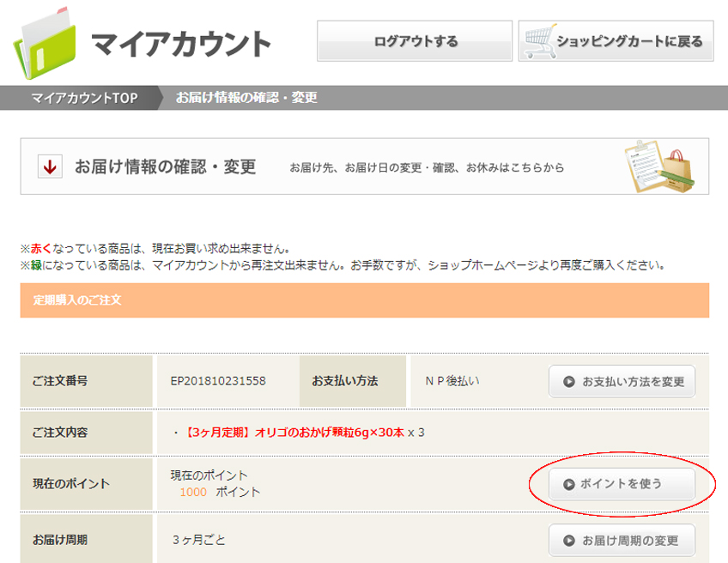728x563 pixels.
Task: Click the 3ヶ月ごと delivery cycle value
Action: pyautogui.click(x=198, y=540)
